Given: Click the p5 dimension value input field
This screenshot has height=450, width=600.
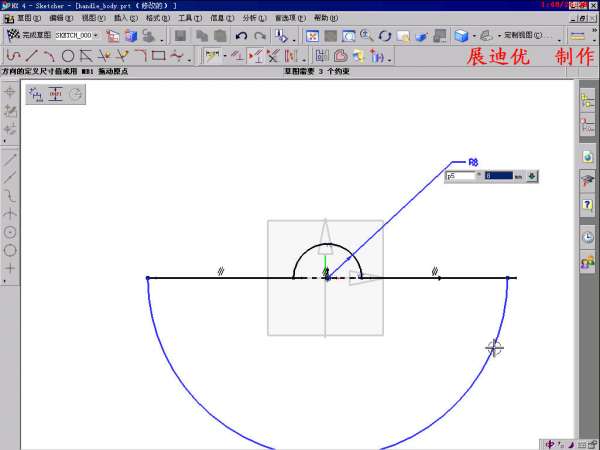Looking at the screenshot, I should coord(502,176).
